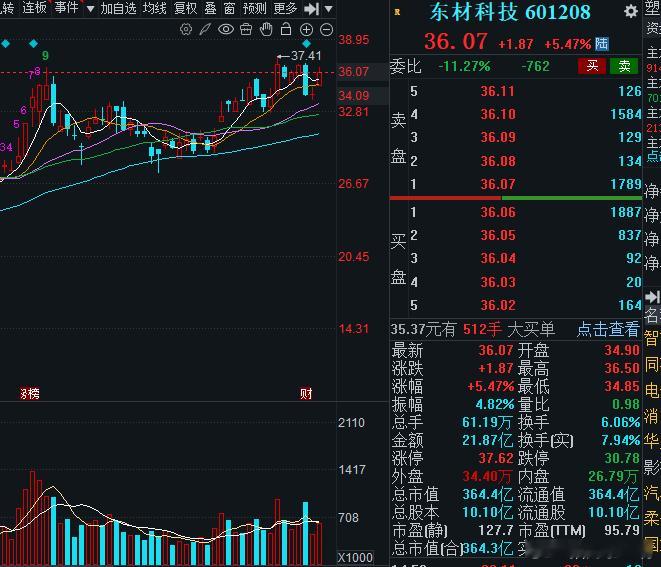661x567 pixels.
Task: Click the red 买 buy button
Action: 592,66
